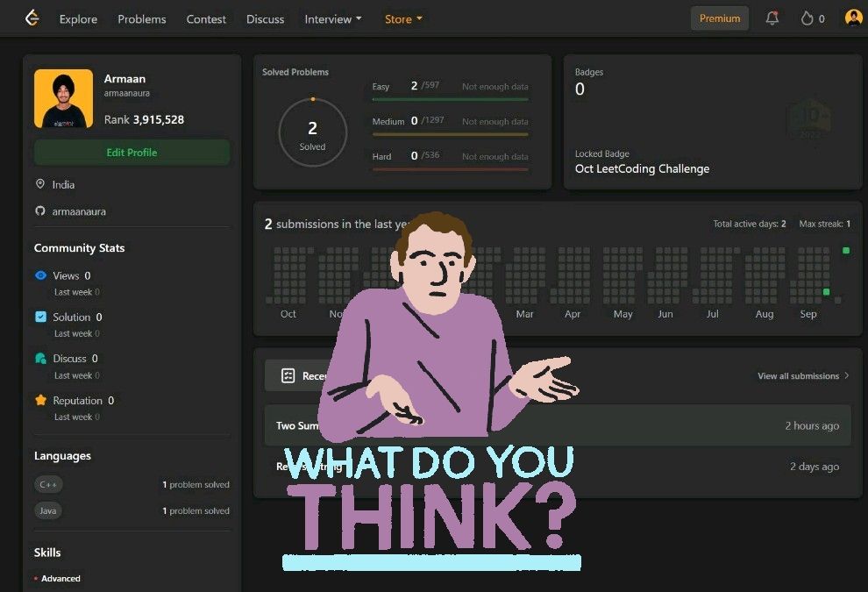Open the Discuss page in navbar
Viewport: 868px width, 592px height.
coord(265,18)
